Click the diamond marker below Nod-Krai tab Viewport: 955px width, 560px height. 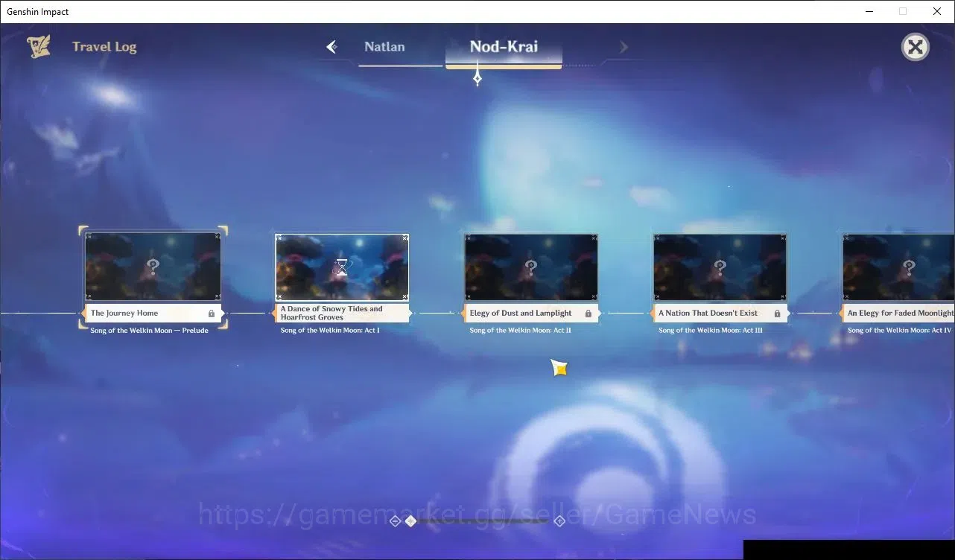tap(477, 77)
